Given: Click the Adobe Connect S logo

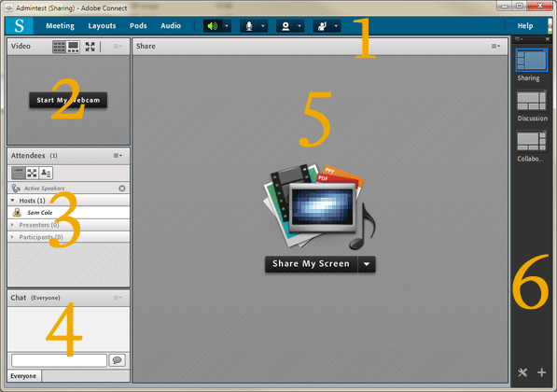Looking at the screenshot, I should 20,26.
